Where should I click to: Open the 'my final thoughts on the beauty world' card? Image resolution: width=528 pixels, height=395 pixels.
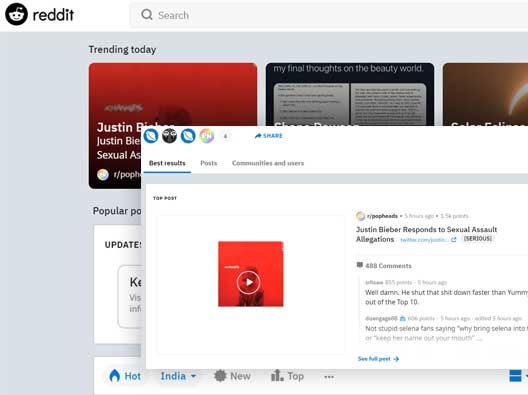click(350, 94)
